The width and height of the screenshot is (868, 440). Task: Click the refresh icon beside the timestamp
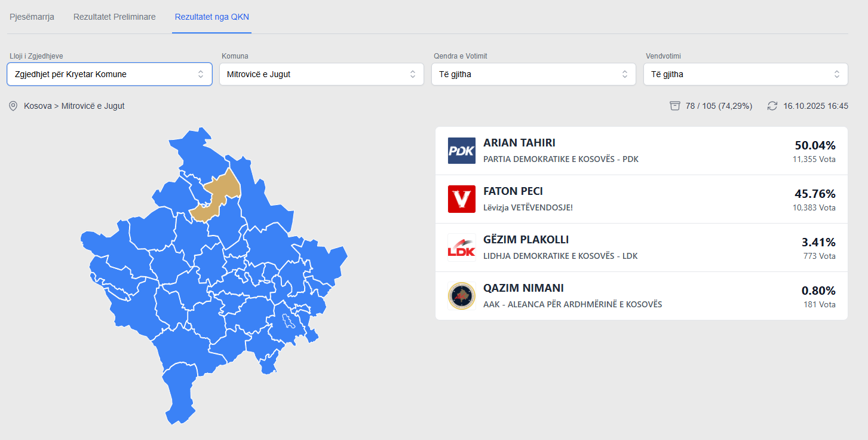coord(772,106)
